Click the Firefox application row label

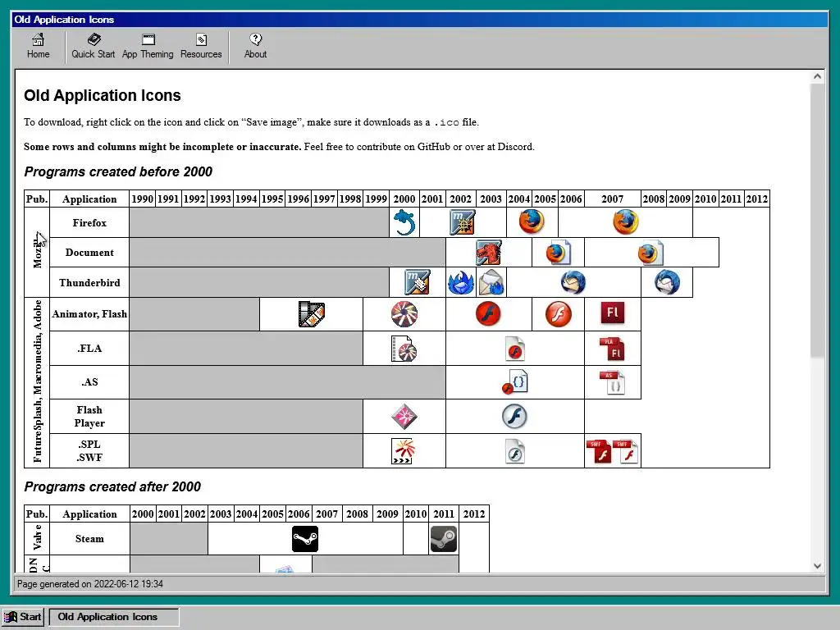tap(89, 223)
